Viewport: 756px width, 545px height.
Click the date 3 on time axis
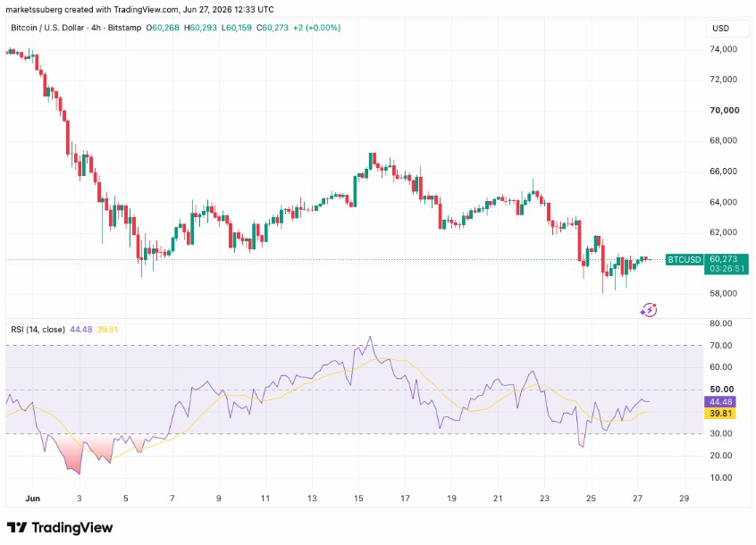[79, 499]
